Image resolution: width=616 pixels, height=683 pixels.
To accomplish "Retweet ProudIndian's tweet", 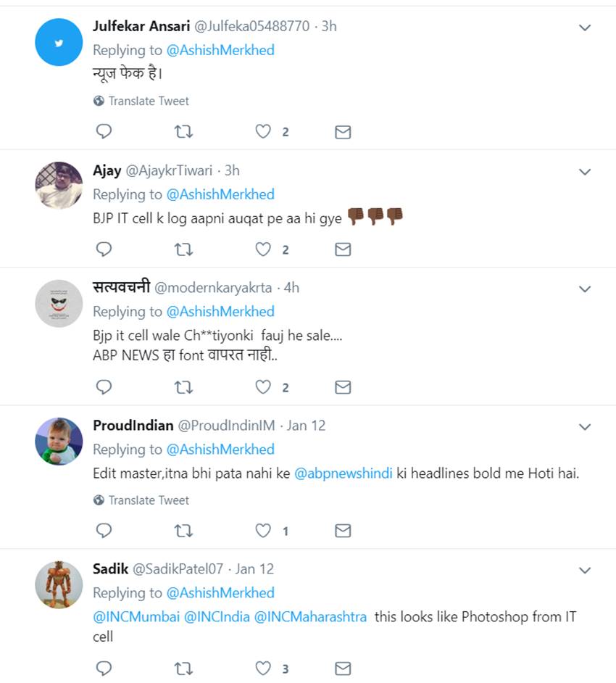I will tap(184, 531).
